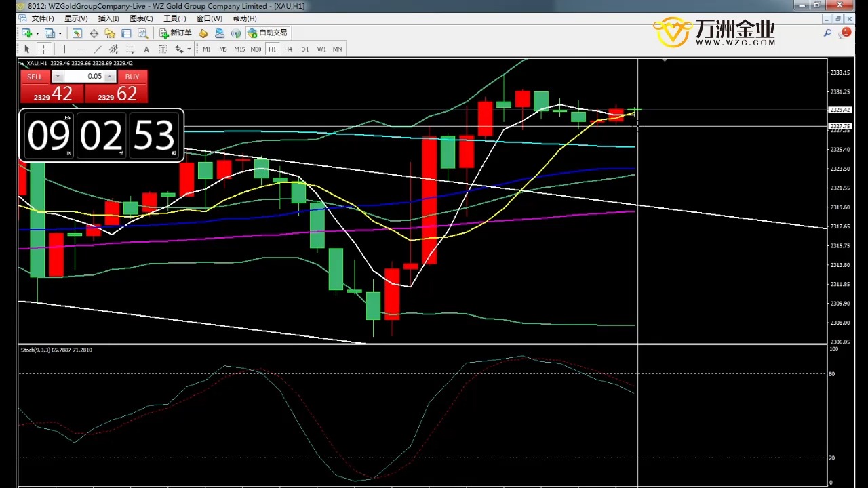Toggle the Terminal panel icon
The height and width of the screenshot is (488, 868).
tap(126, 33)
